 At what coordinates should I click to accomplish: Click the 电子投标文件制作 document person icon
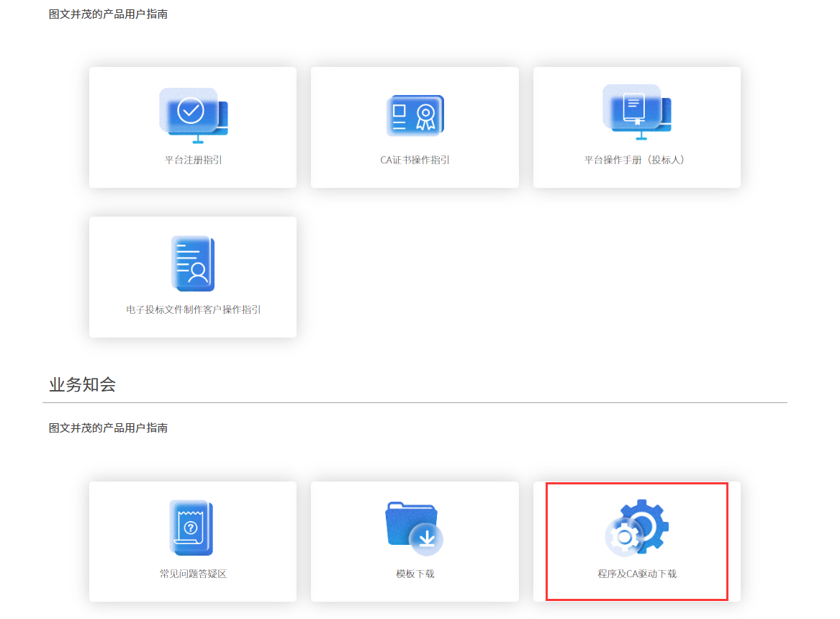pos(193,263)
